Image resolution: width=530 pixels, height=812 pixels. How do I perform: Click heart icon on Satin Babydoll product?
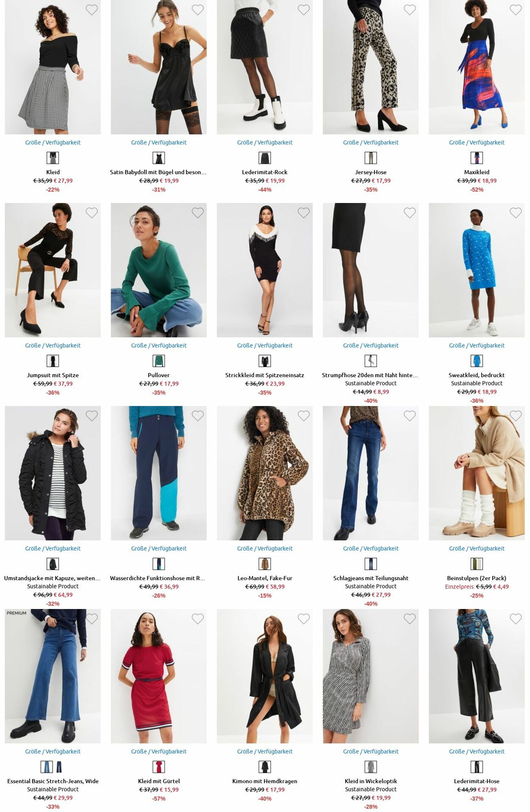[x=198, y=10]
